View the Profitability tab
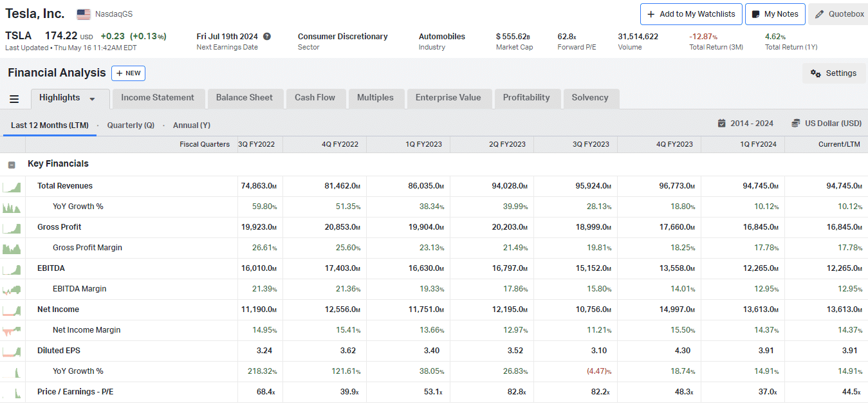Screen dimensions: 868x406 click(526, 98)
